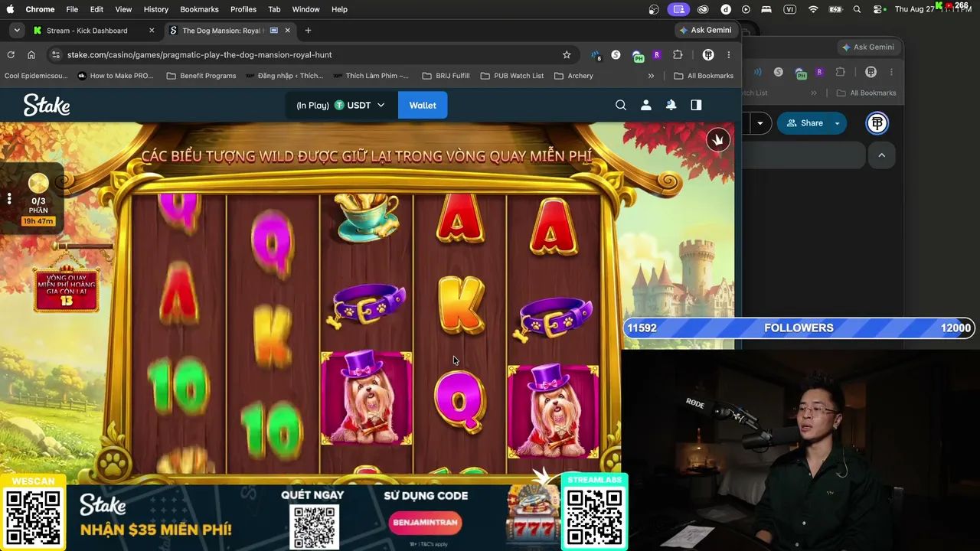Click the Wi-Fi status icon
Image resolution: width=980 pixels, height=551 pixels.
pos(813,9)
